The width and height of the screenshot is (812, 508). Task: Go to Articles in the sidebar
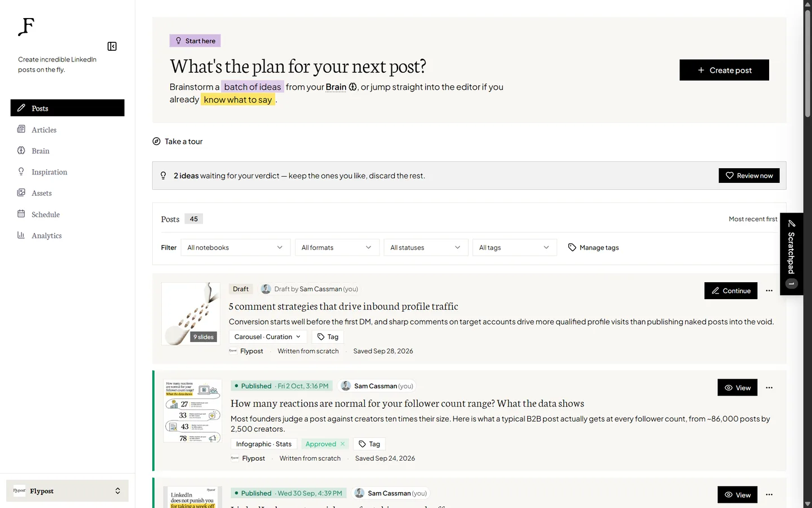pos(67,130)
